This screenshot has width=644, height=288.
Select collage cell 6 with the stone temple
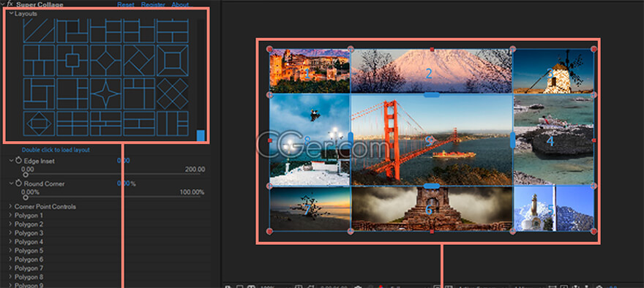point(431,209)
